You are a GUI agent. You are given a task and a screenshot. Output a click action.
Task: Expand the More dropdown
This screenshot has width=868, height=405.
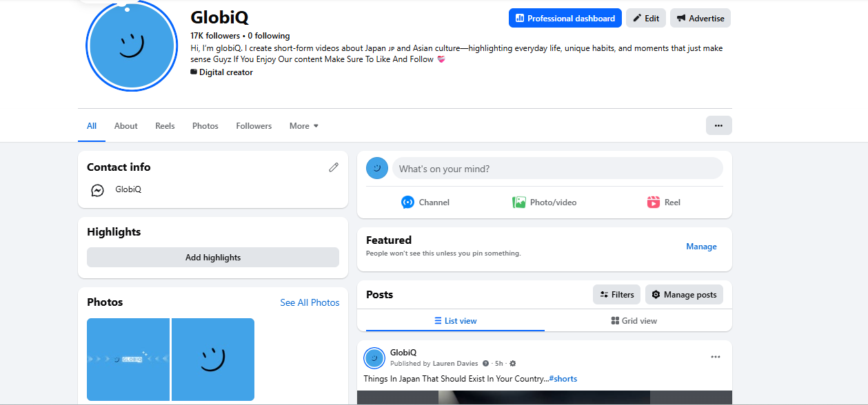(304, 126)
